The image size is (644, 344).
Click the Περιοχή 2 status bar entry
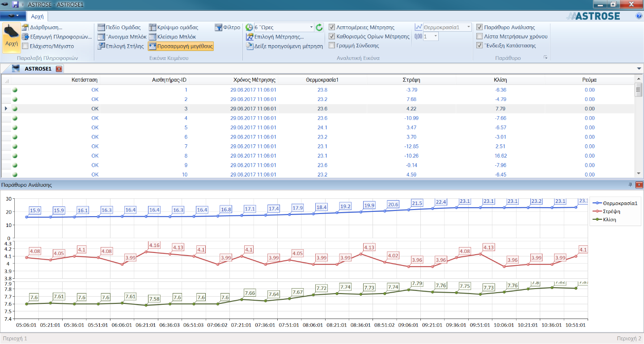coord(629,339)
